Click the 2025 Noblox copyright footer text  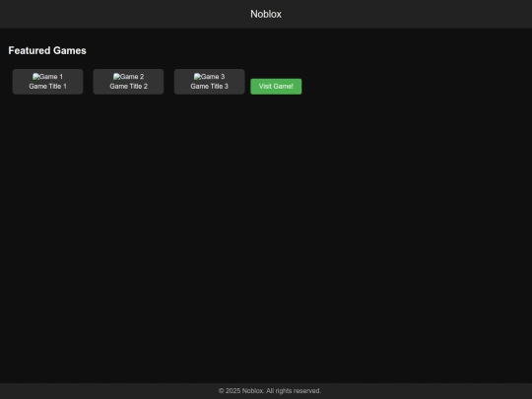[270, 391]
